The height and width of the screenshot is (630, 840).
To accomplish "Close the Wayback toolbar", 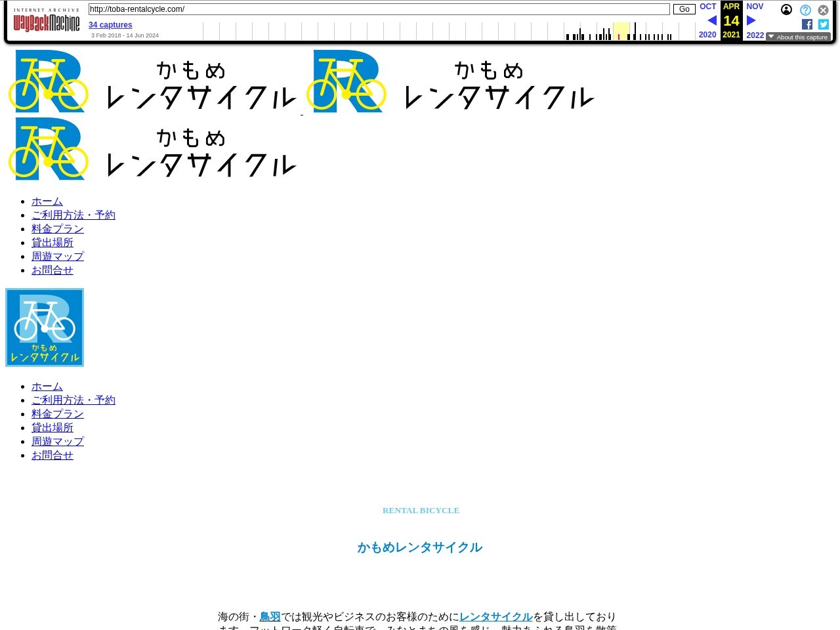I will point(823,10).
